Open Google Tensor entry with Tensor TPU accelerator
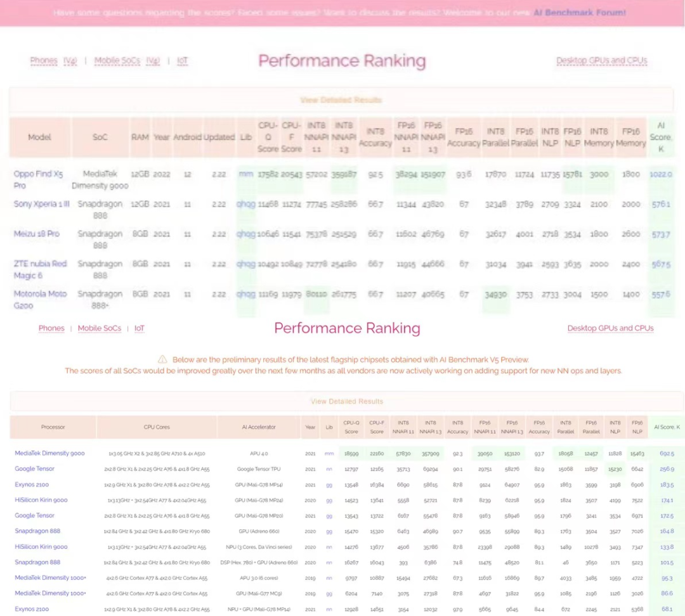This screenshot has width=685, height=616. (35, 469)
